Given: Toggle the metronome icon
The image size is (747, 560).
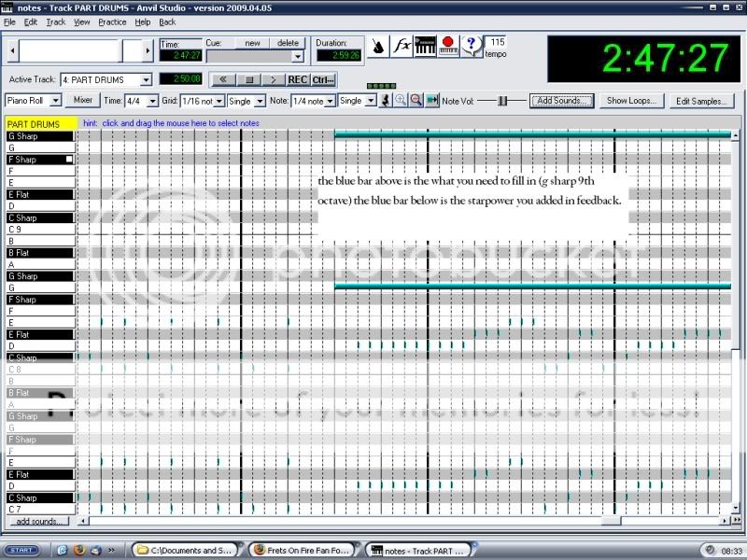Looking at the screenshot, I should click(378, 47).
